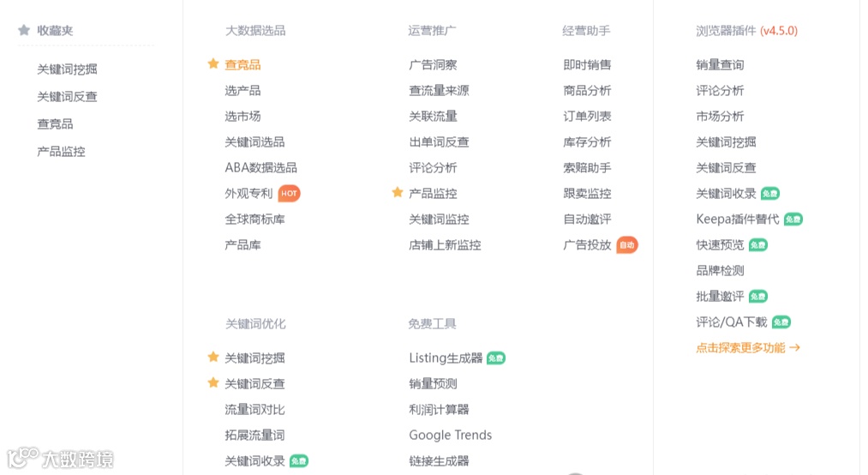
Task: Open 查竞品 from the 收藏夹 sidebar
Action: coord(55,124)
